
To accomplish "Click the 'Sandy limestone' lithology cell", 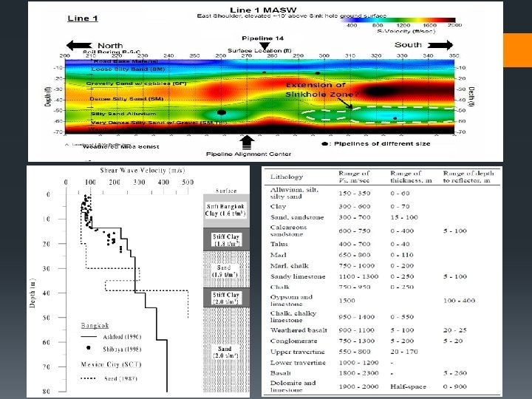I will coord(298,276).
